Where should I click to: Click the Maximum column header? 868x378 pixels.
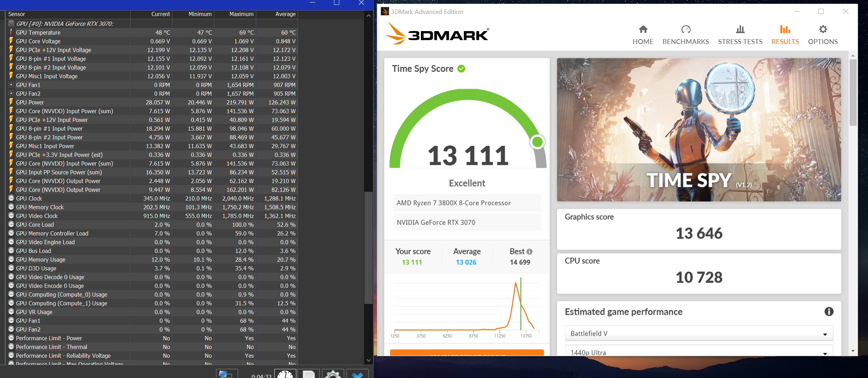click(235, 14)
